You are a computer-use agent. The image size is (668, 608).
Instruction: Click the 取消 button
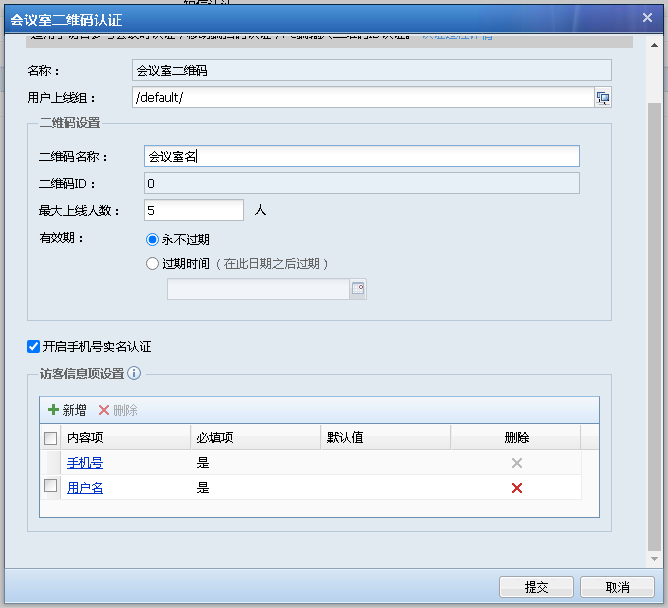(x=617, y=587)
